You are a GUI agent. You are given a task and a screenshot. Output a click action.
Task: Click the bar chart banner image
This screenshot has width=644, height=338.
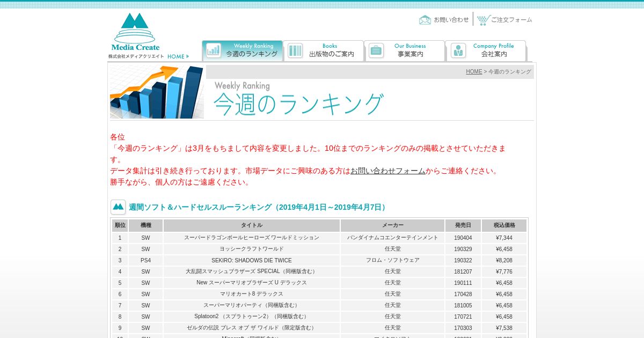pyautogui.click(x=157, y=92)
